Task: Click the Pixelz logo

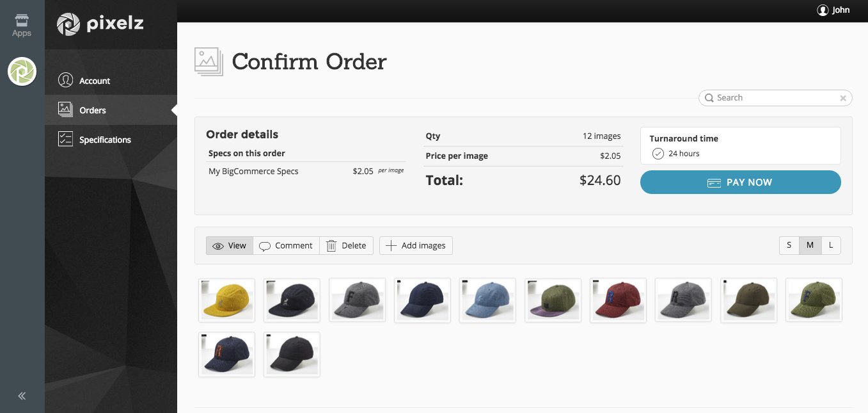Action: tap(100, 24)
